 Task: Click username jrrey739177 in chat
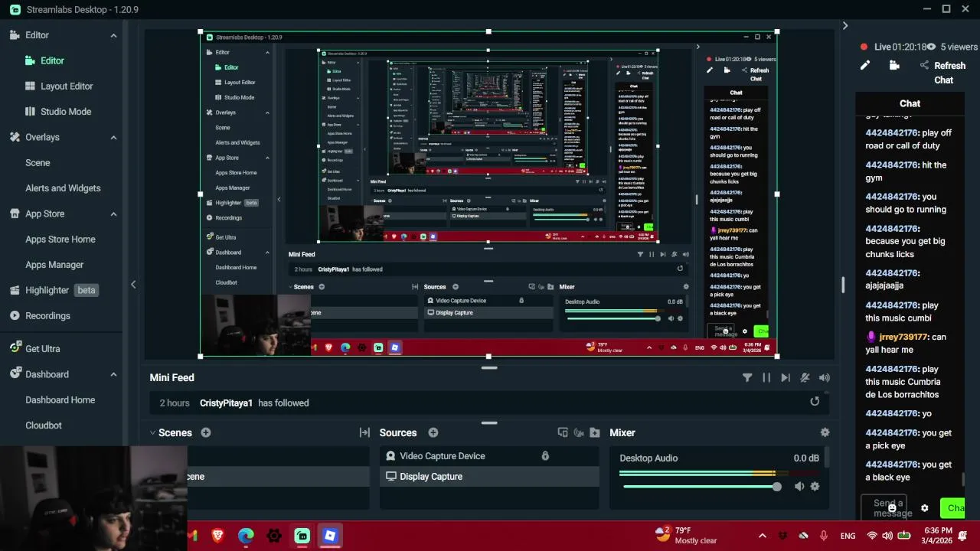tap(903, 337)
